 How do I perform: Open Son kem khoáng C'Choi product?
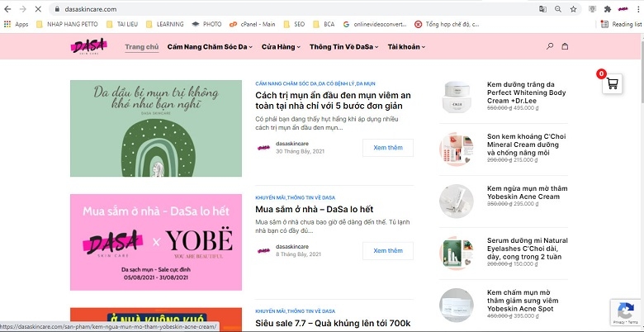pyautogui.click(x=527, y=145)
